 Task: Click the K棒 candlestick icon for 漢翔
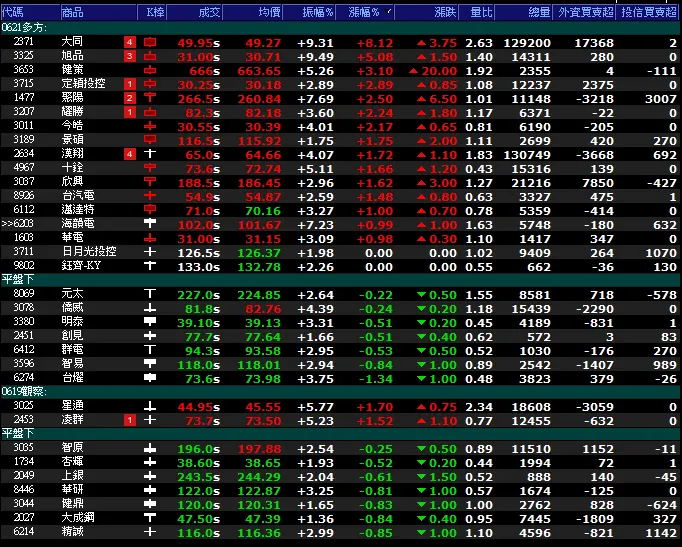tap(150, 154)
